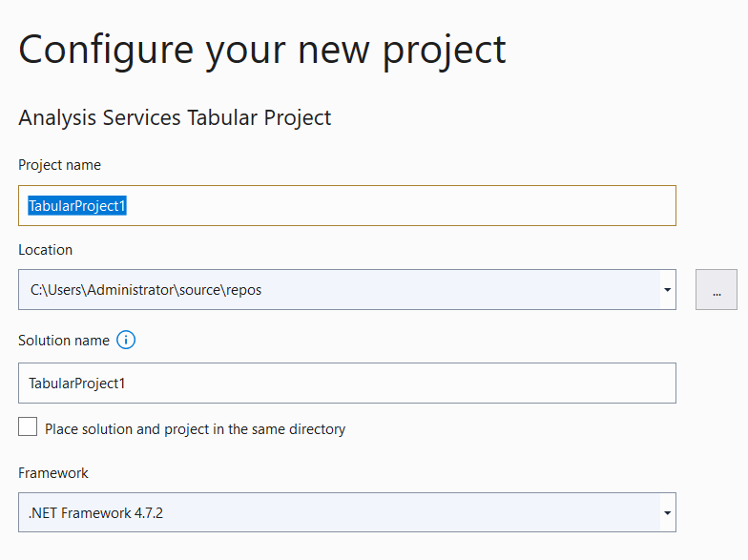Click the Solution name info icon
Viewport: 748px width, 560px height.
pyautogui.click(x=126, y=340)
